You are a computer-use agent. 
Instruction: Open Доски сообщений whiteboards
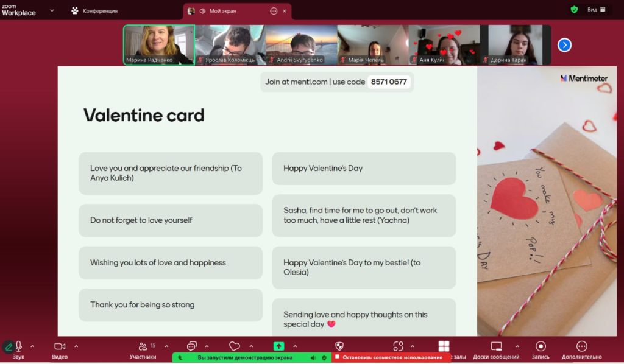pos(496,346)
